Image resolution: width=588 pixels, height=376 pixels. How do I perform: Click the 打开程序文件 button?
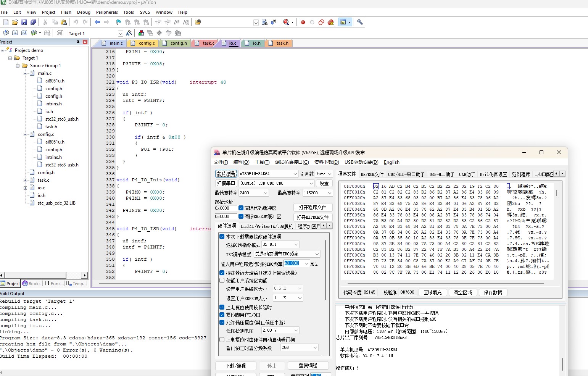313,207
